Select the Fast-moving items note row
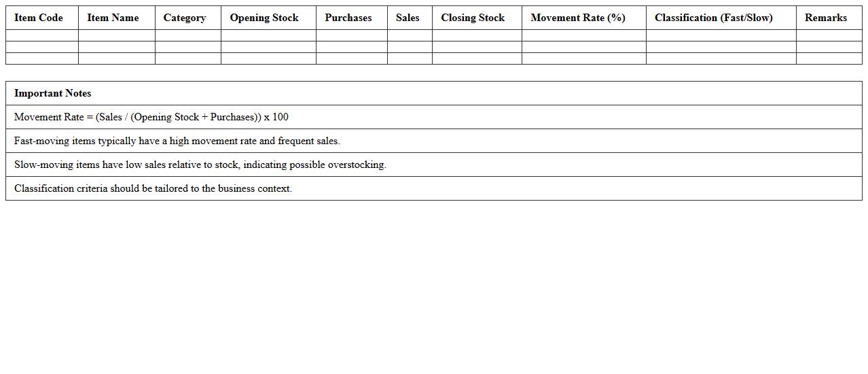Image resolution: width=868 pixels, height=374 pixels. [177, 141]
